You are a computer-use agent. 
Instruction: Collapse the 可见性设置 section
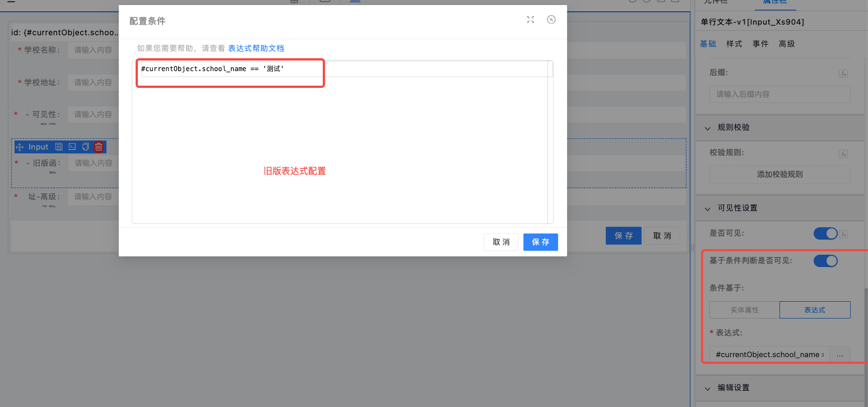click(707, 208)
